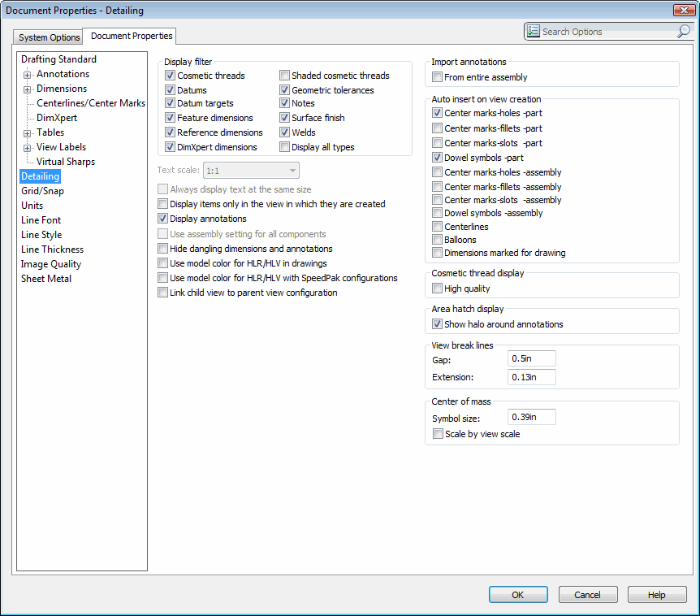Image resolution: width=700 pixels, height=616 pixels.
Task: Check Center marks-fillets -assembly
Action: (x=437, y=187)
